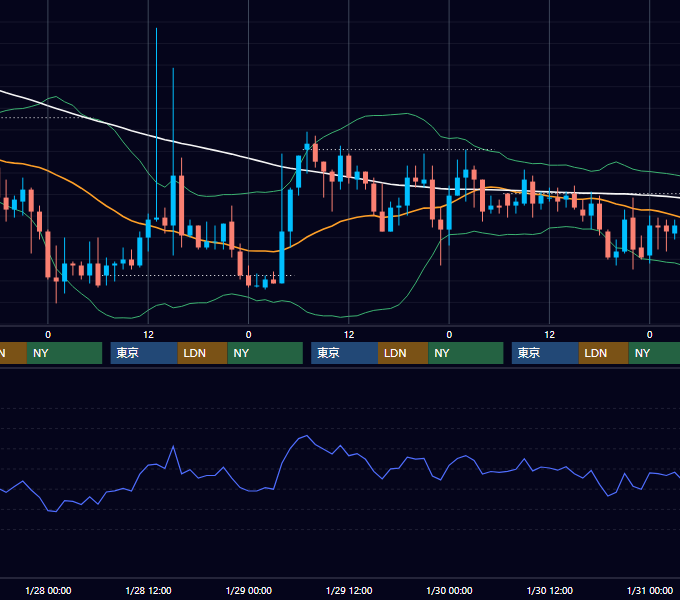Click the NY session block spanning 1/30 00:00

pos(466,353)
